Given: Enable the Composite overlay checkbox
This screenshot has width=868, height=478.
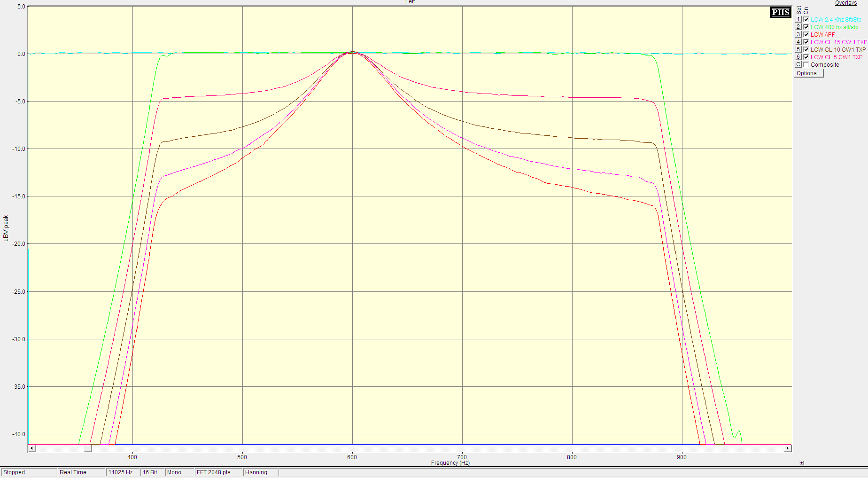Looking at the screenshot, I should coord(806,65).
